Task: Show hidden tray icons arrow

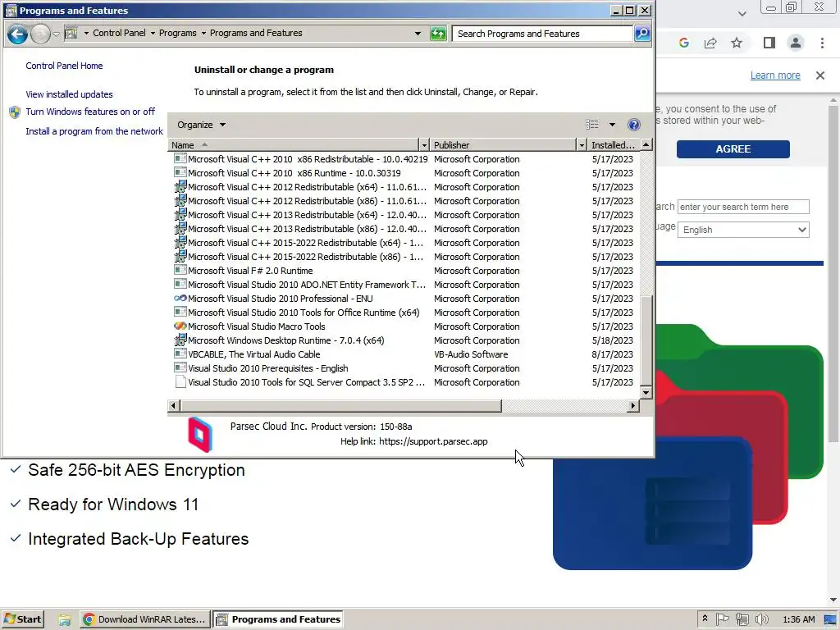Action: coord(705,619)
